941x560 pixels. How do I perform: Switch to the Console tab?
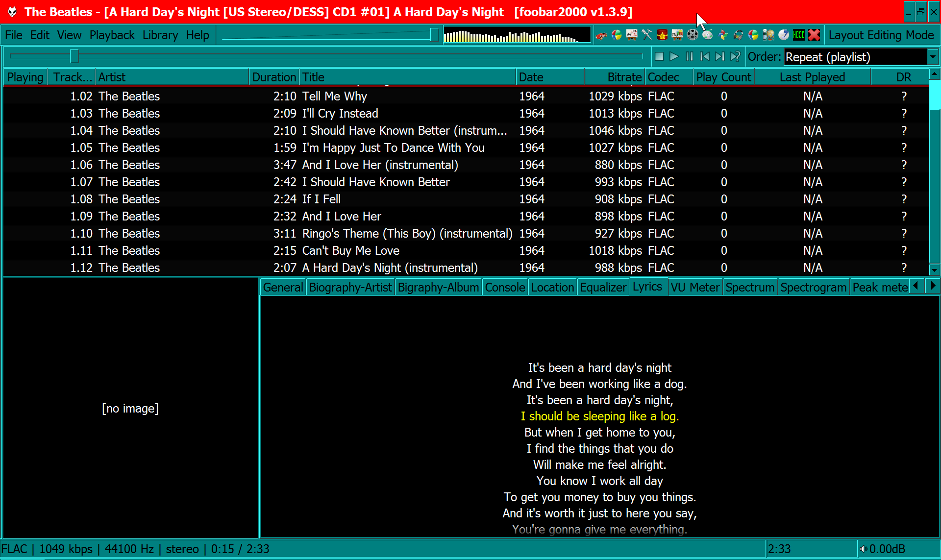point(505,288)
